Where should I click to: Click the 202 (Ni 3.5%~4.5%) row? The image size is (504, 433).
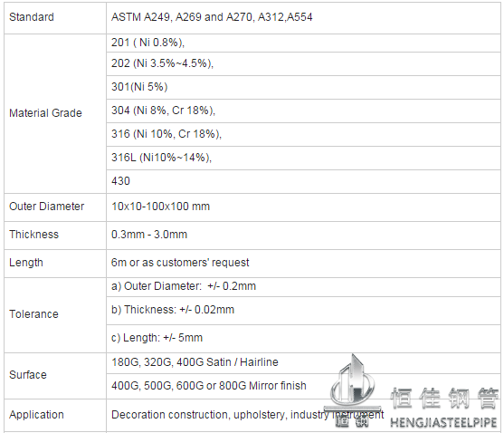(303, 63)
